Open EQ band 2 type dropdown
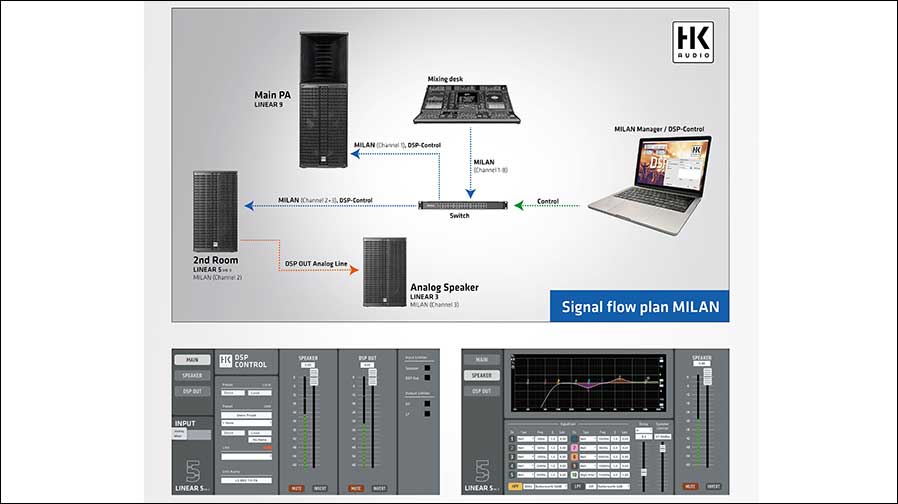Screen dimensions: 898x504 point(525,448)
